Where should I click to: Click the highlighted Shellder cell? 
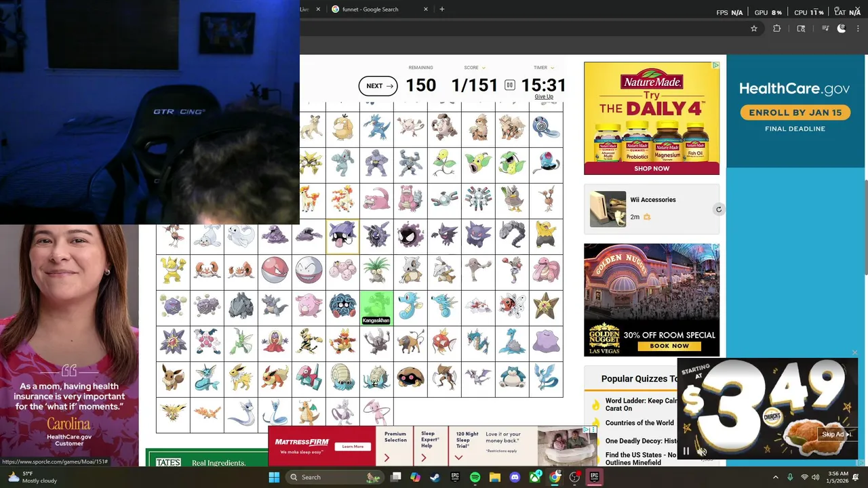(342, 235)
